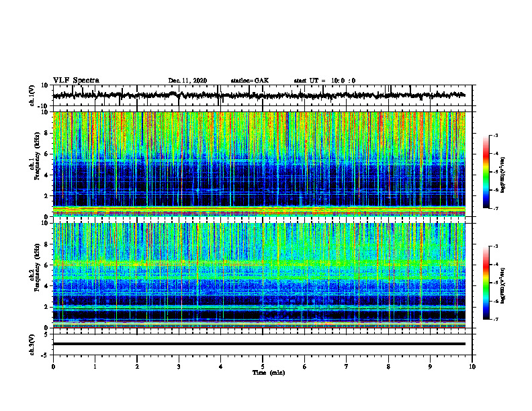Click the "8" tick on the time axis

pyautogui.click(x=388, y=367)
